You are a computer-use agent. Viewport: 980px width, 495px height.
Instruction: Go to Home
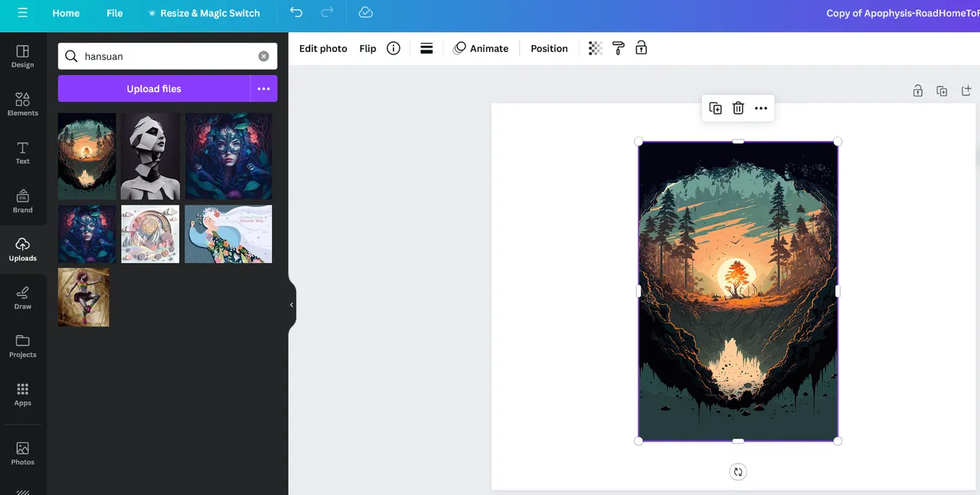[66, 13]
